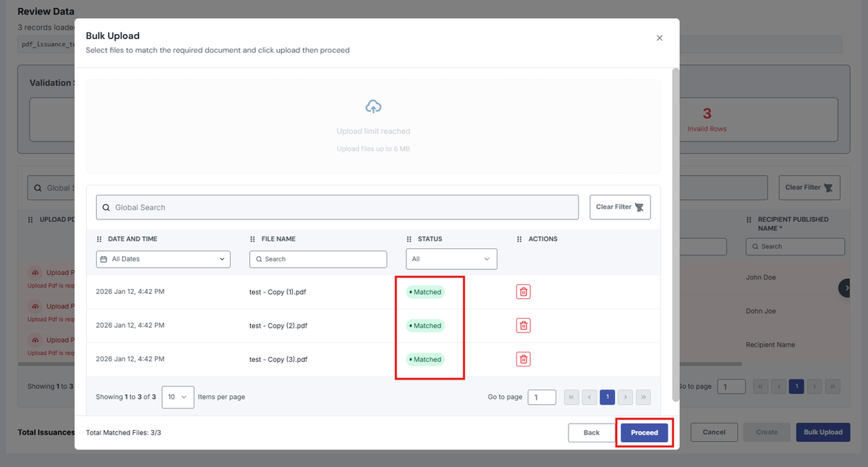Viewport: 868px width, 467px height.
Task: Click the Recipient Published Name column drag handle
Action: coord(750,219)
